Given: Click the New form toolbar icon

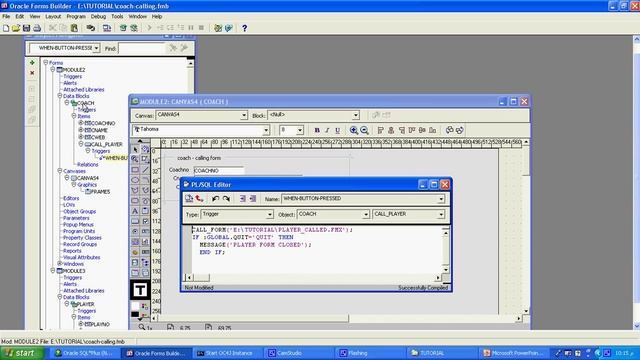Looking at the screenshot, I should click(6, 28).
